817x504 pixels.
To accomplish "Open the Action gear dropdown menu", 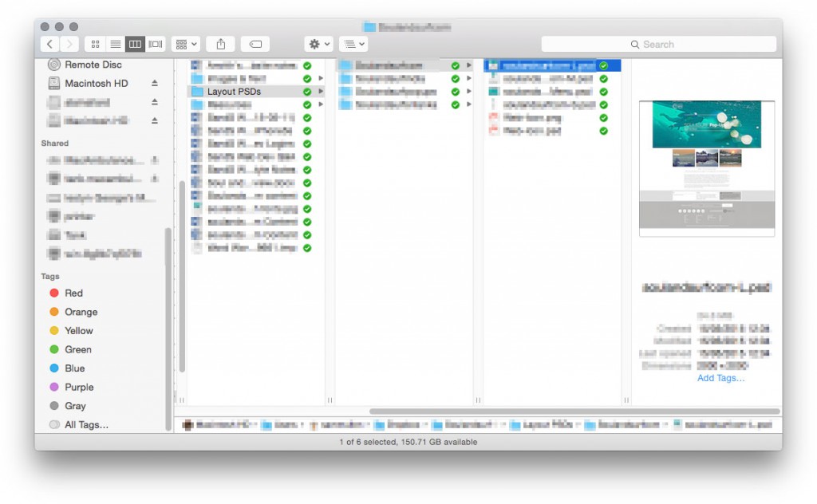I will coord(319,44).
